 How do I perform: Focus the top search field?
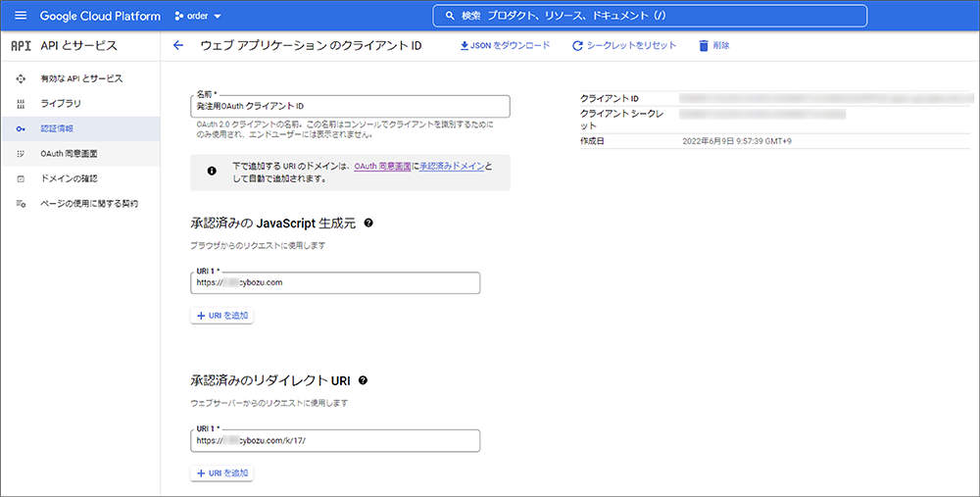[x=650, y=16]
